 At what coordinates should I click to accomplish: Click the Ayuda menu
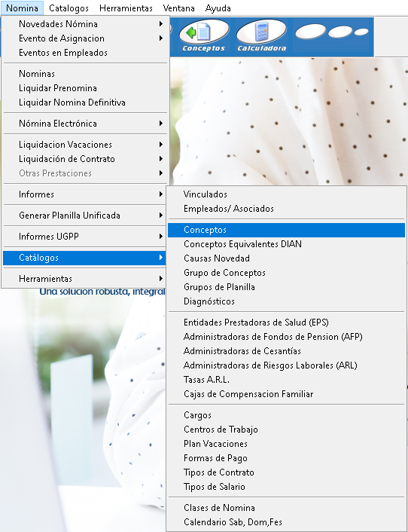218,8
